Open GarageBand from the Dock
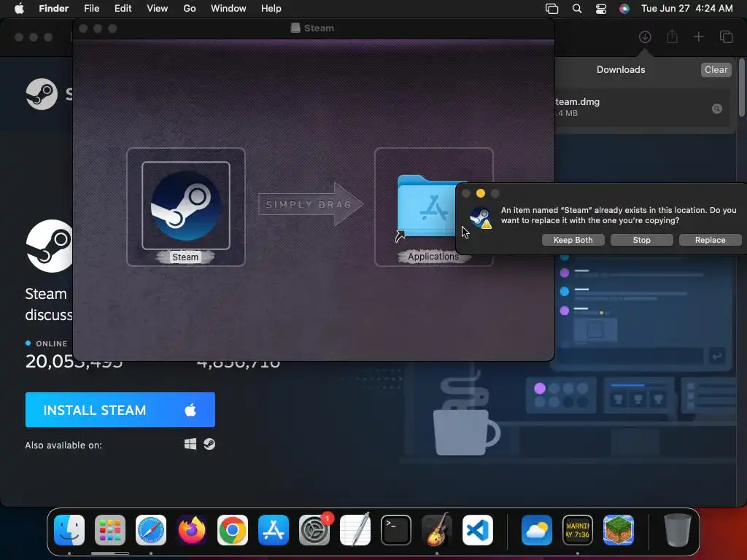 437,530
